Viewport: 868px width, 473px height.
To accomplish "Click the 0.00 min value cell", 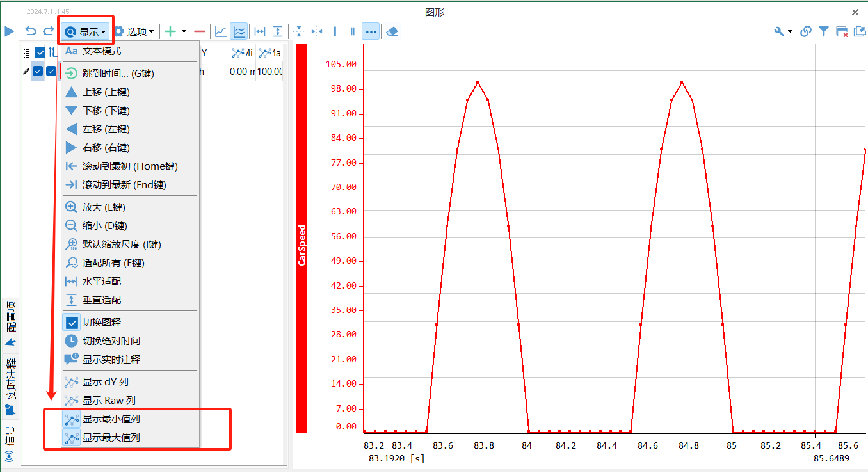I will coord(243,72).
